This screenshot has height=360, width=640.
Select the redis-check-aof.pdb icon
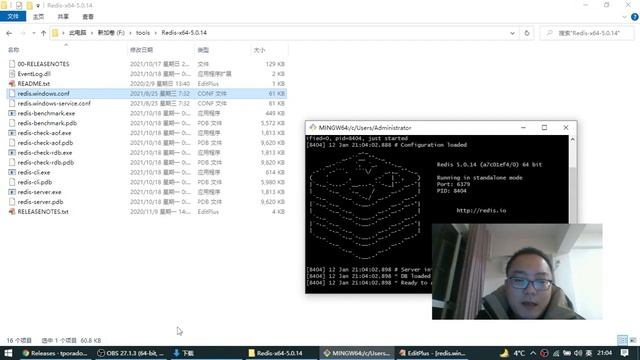pyautogui.click(x=12, y=143)
